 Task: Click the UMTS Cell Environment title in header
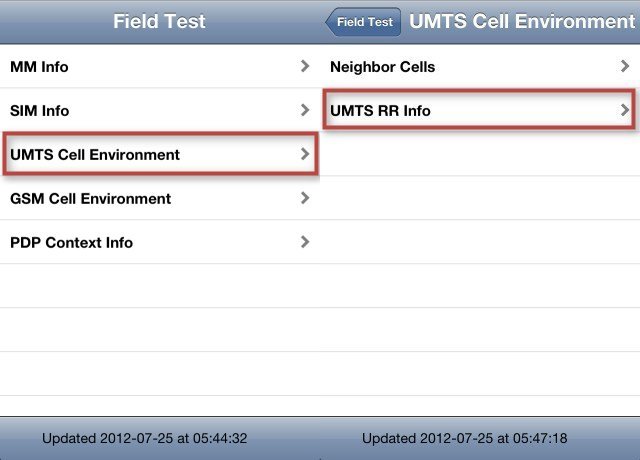click(522, 21)
